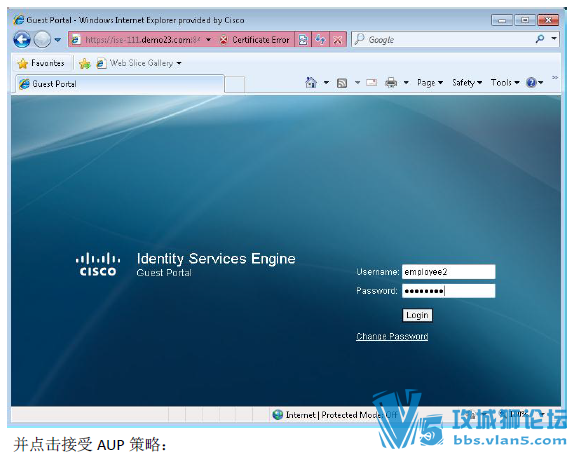Click the Internet zone globe icon
This screenshot has height=454, width=572.
278,415
